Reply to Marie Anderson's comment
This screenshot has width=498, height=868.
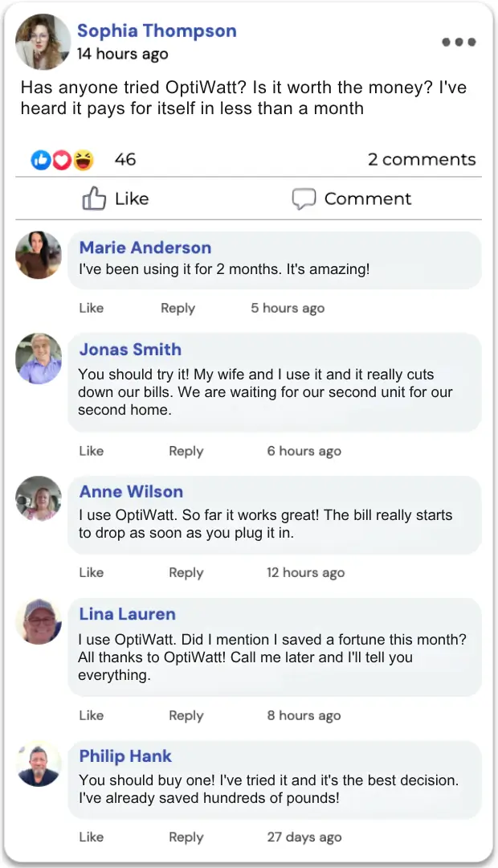pos(178,308)
